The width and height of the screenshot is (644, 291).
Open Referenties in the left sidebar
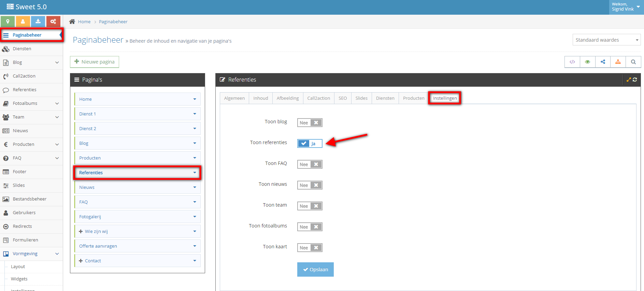(31, 90)
